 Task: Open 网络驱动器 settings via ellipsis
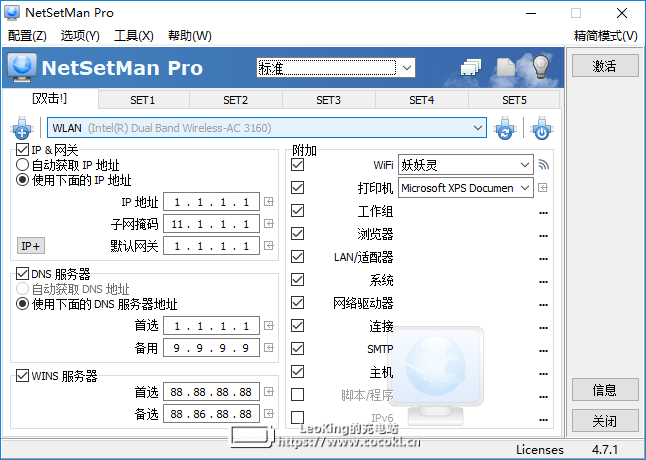click(x=543, y=305)
